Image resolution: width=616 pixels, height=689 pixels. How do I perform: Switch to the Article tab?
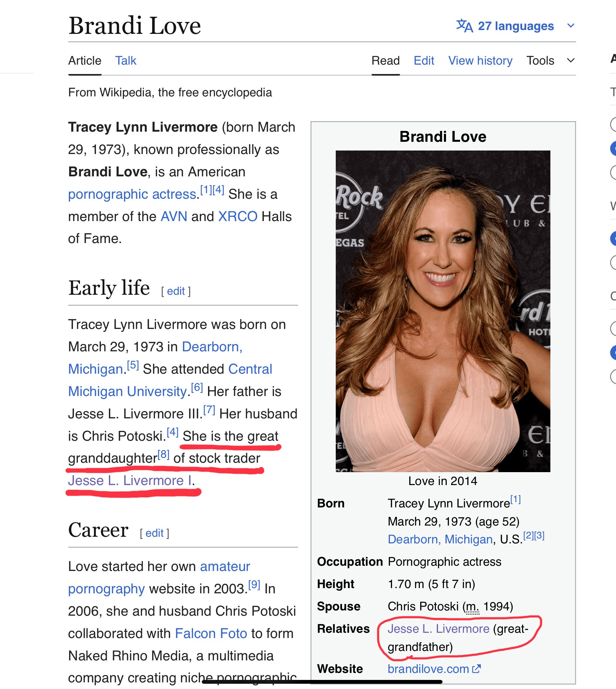click(85, 61)
